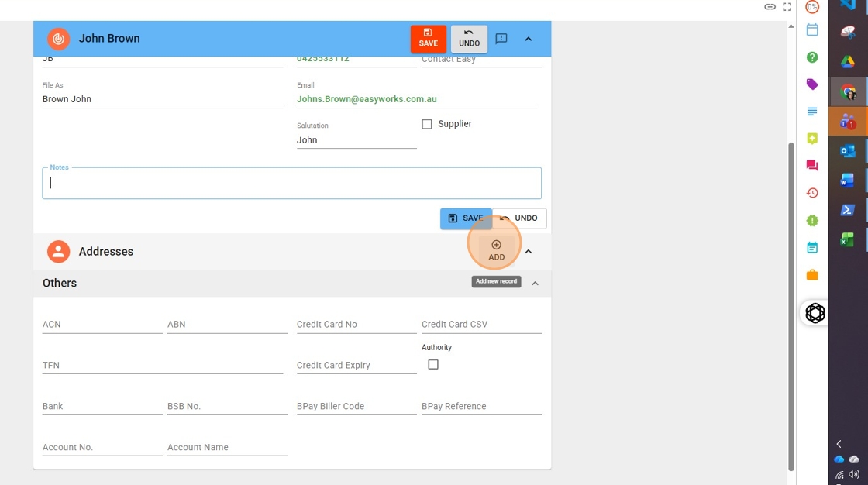Click ADD to create new address record
Viewport: 868px width, 485px height.
(x=496, y=250)
